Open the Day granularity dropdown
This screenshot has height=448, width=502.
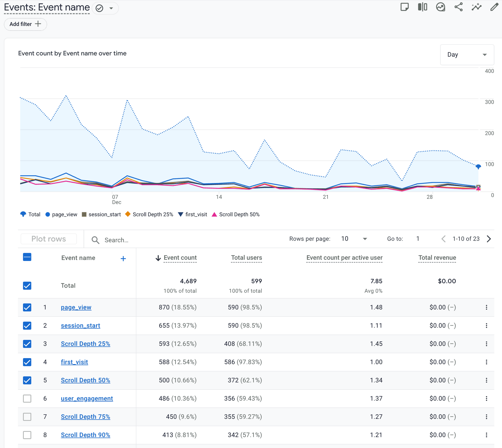pyautogui.click(x=467, y=55)
